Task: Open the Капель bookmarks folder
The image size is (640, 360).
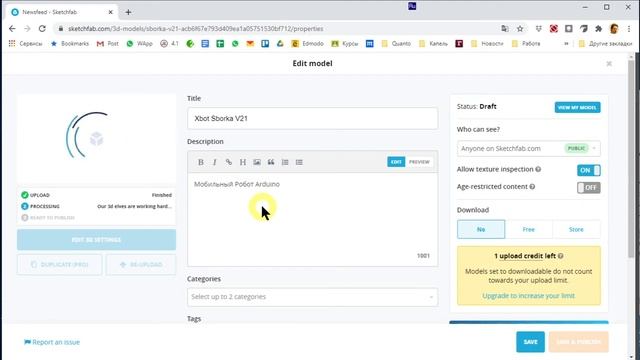Action: pyautogui.click(x=433, y=43)
